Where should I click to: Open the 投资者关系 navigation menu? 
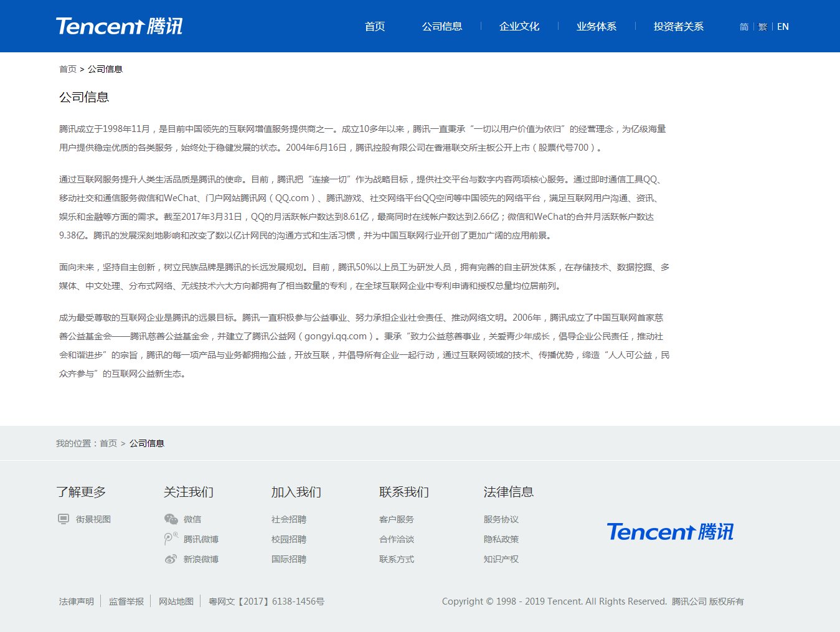(x=679, y=27)
